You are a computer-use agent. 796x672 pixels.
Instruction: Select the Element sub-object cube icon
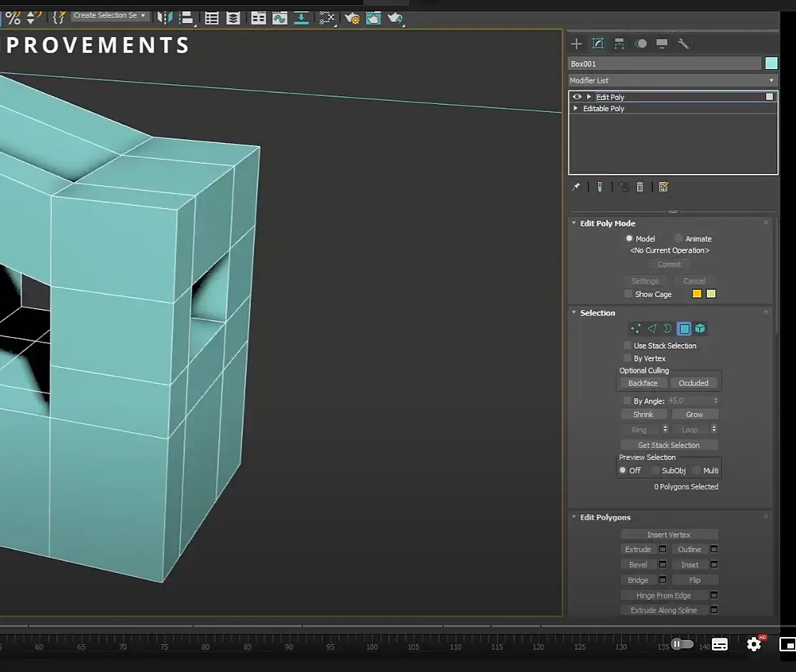701,329
